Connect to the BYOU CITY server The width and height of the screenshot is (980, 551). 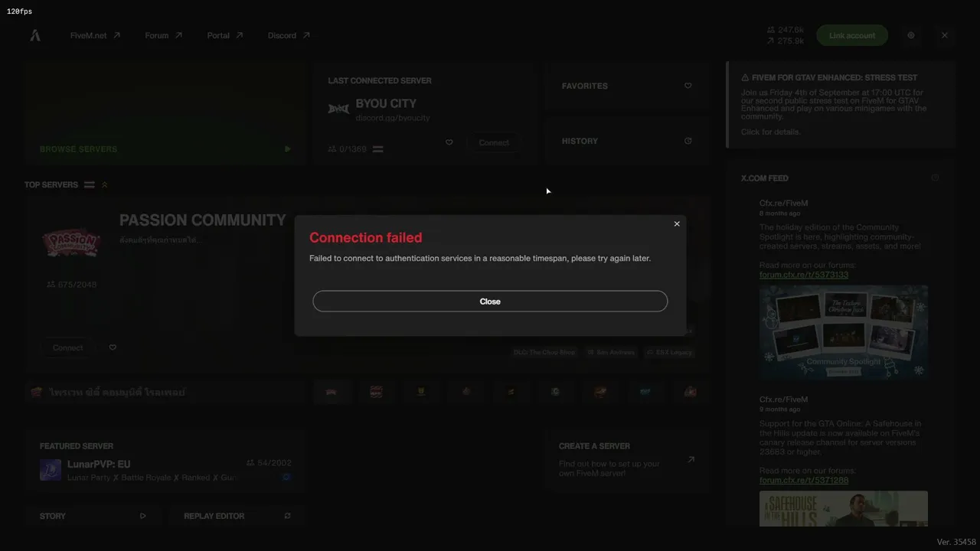tap(494, 142)
